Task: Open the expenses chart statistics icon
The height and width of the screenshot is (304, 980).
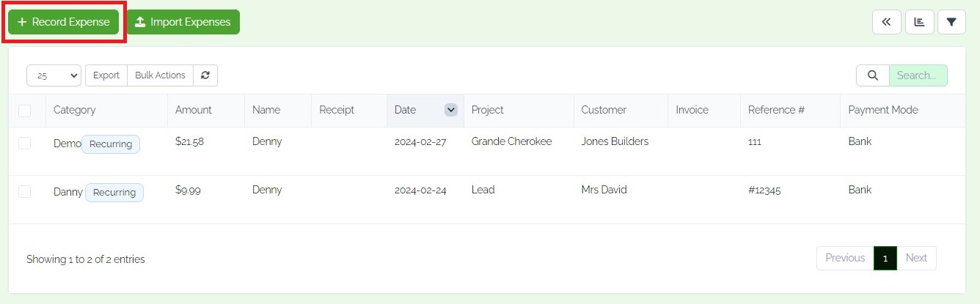Action: coord(919,22)
